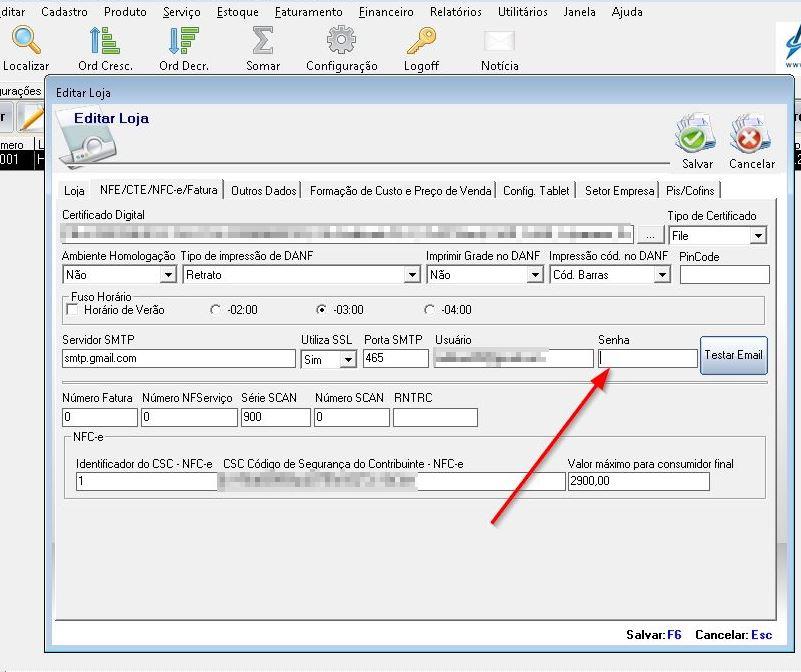Open the Setor Empresa tab
This screenshot has width=801, height=672.
tap(619, 191)
